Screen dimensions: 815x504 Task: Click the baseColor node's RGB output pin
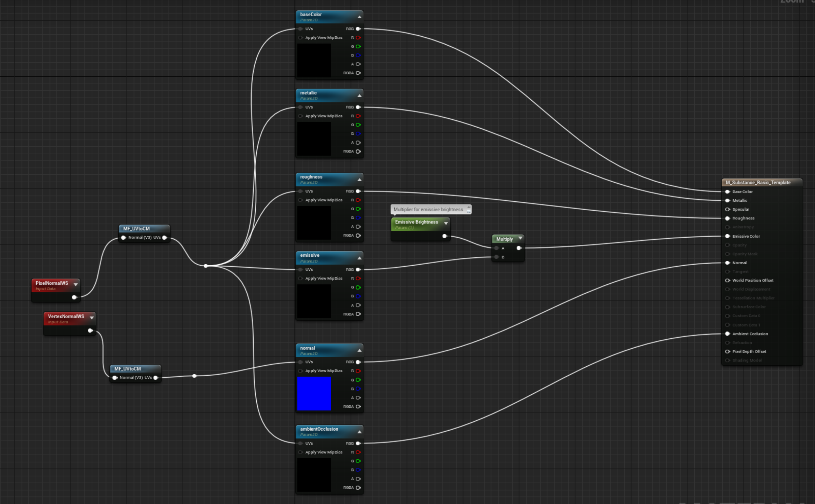click(358, 29)
